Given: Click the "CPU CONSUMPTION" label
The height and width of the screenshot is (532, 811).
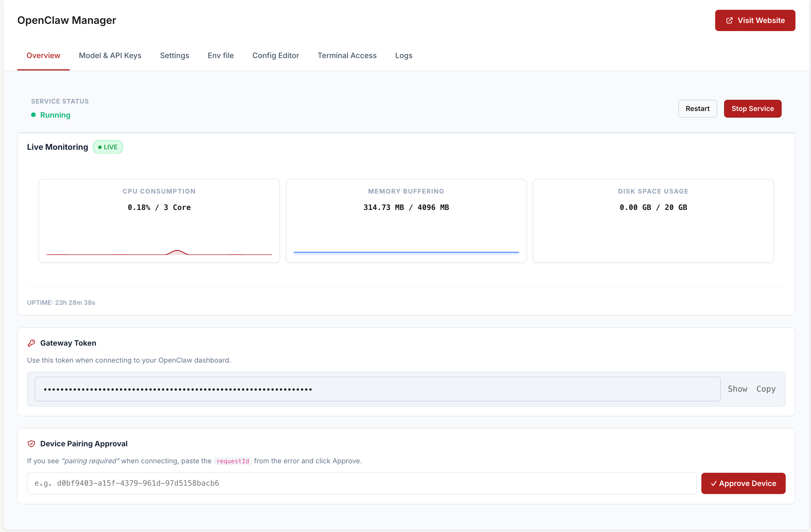Looking at the screenshot, I should pyautogui.click(x=159, y=192).
